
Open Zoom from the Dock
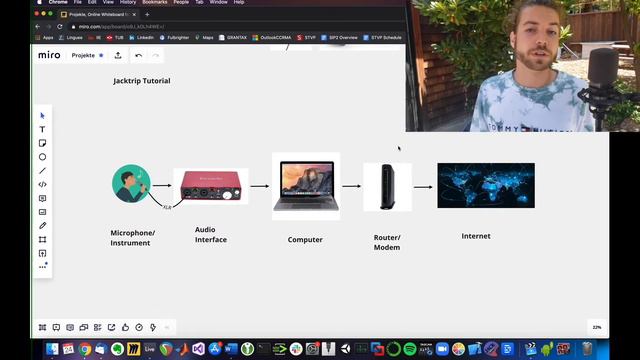click(442, 349)
